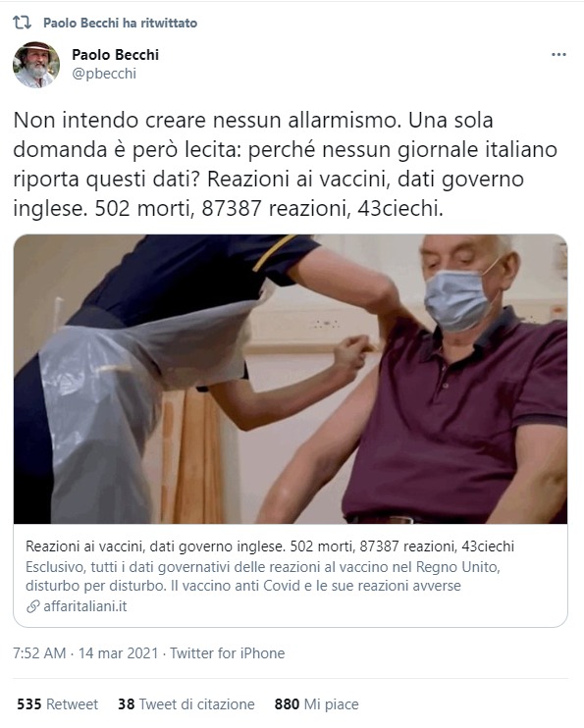Click 'Paolo Becchi ha ritwittato' label

tap(121, 23)
